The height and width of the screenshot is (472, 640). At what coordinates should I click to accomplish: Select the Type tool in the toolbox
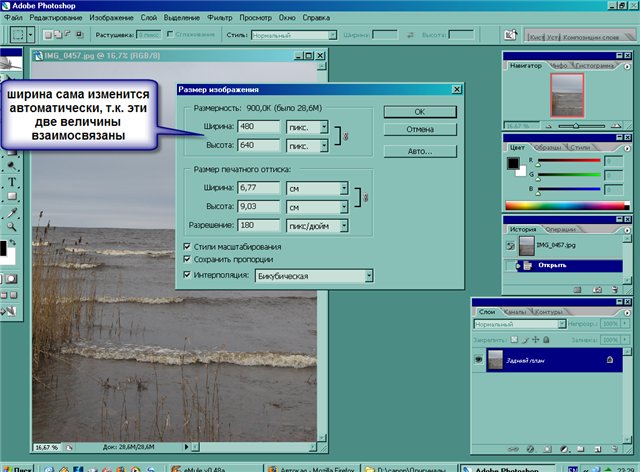click(10, 181)
